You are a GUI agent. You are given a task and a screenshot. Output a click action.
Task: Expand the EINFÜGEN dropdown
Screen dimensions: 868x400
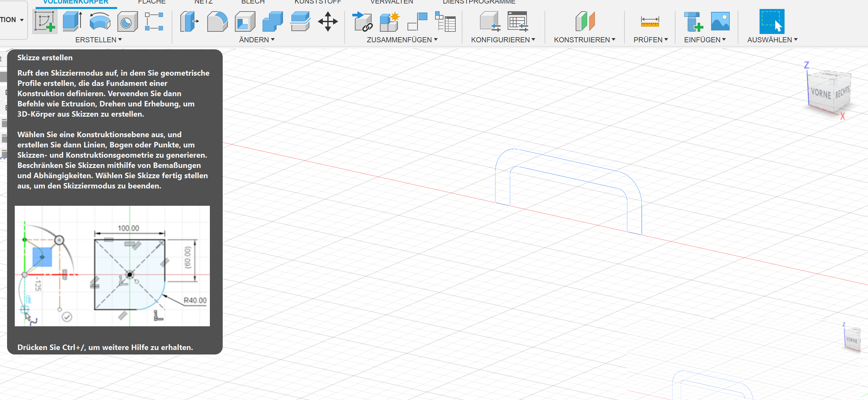[x=705, y=40]
